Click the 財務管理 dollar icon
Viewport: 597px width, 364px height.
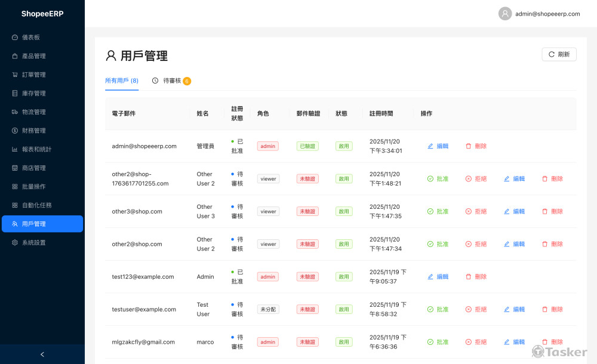click(15, 131)
